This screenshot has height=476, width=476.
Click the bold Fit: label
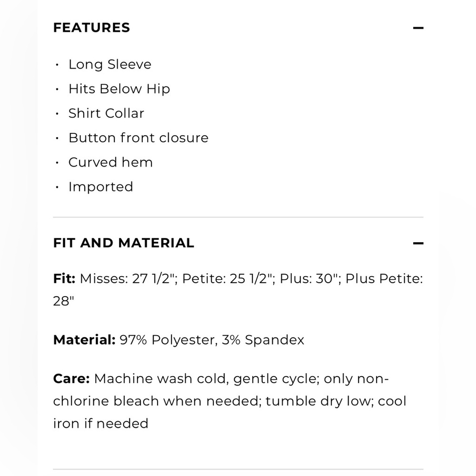[x=64, y=278]
